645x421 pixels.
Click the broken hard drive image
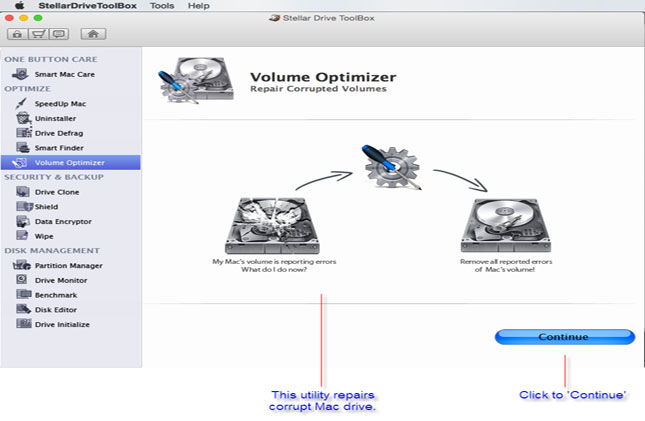(272, 226)
